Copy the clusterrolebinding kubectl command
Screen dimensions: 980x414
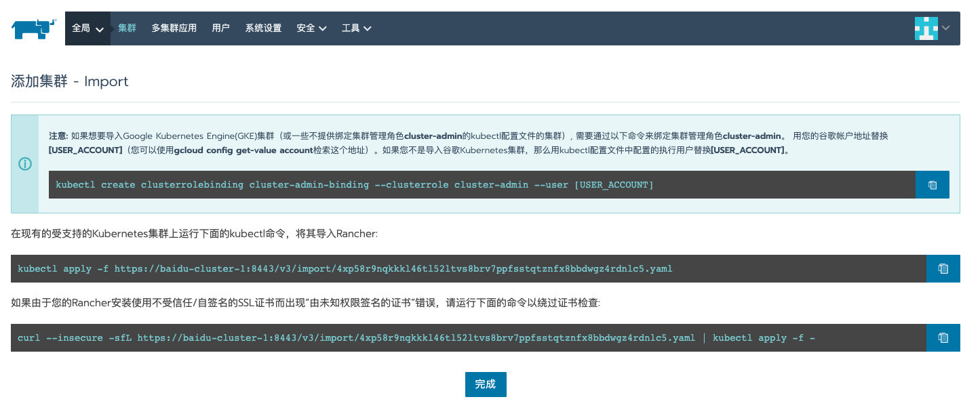(x=933, y=184)
